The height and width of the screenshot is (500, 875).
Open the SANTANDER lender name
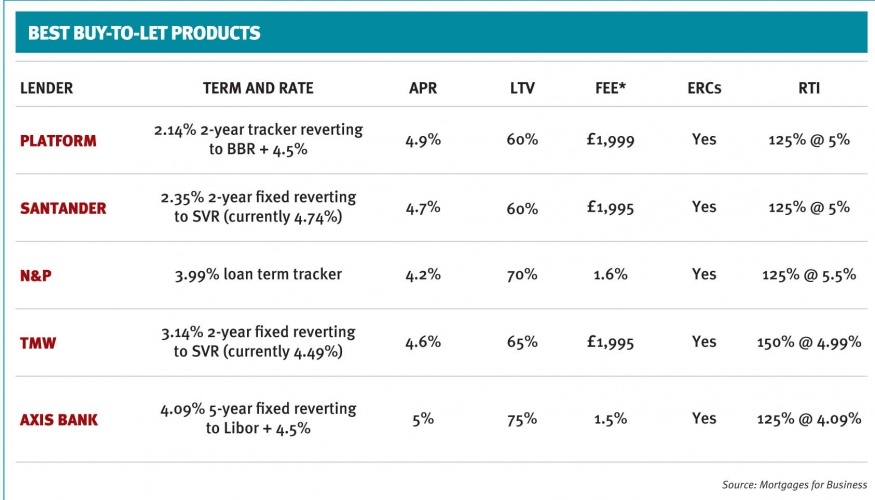[x=63, y=208]
